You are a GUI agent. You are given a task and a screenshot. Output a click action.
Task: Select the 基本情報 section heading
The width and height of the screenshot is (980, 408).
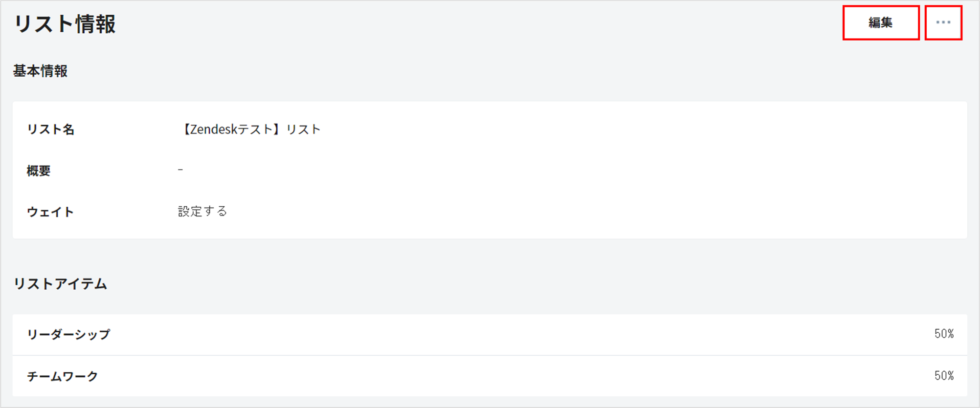[x=40, y=71]
